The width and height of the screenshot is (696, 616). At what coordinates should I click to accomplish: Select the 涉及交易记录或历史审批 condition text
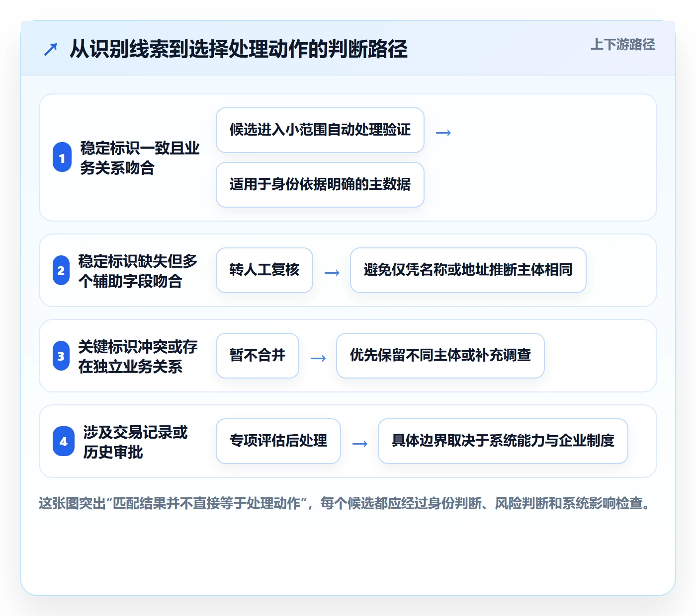[135, 442]
